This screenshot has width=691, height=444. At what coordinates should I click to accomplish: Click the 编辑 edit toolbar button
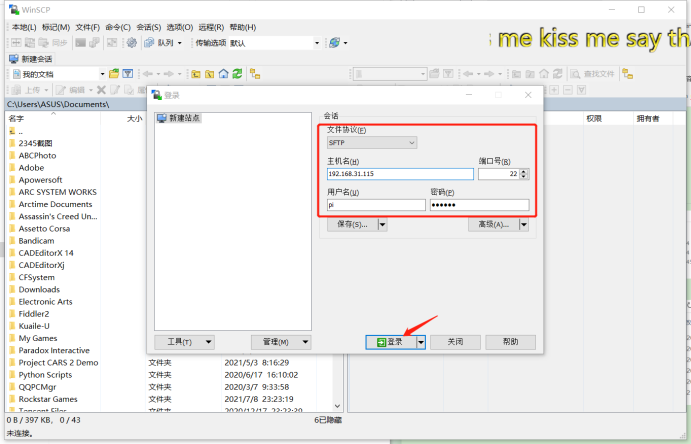pos(71,90)
